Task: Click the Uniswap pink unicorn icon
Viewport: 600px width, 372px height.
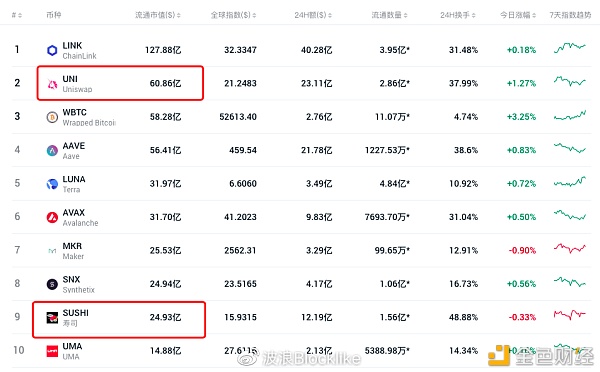Action: coord(52,84)
